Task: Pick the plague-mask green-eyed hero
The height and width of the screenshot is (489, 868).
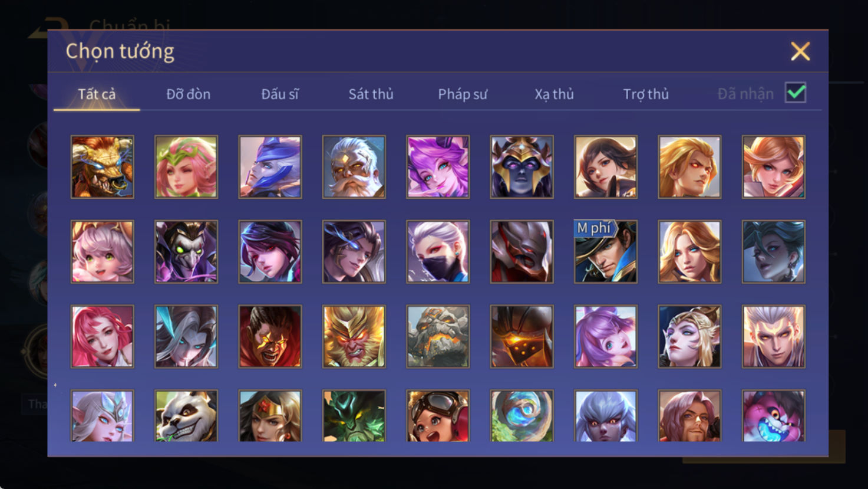Action: click(186, 252)
